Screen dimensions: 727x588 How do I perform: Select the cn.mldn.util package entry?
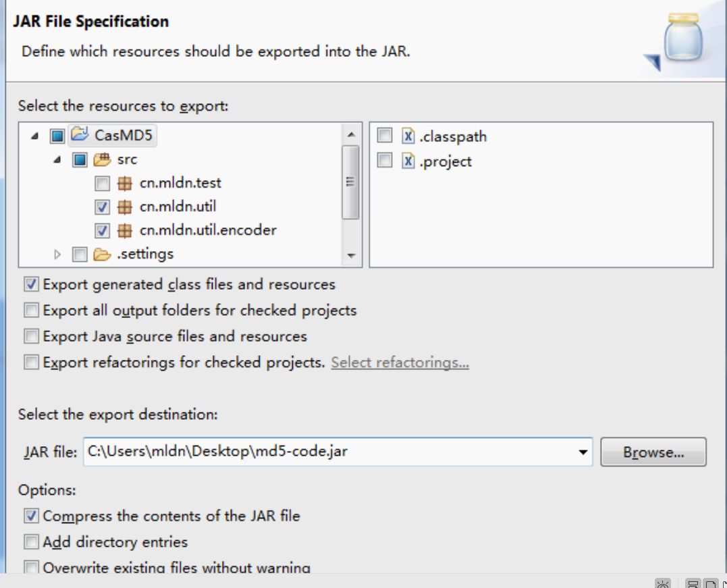pos(178,207)
